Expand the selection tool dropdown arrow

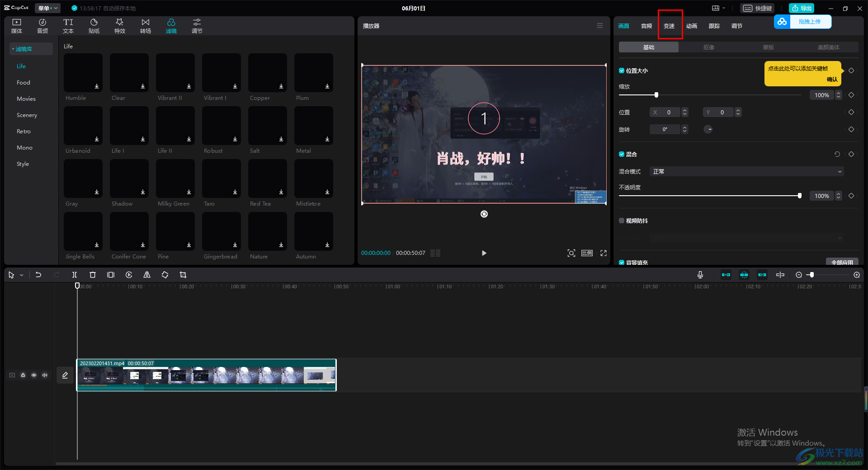21,275
